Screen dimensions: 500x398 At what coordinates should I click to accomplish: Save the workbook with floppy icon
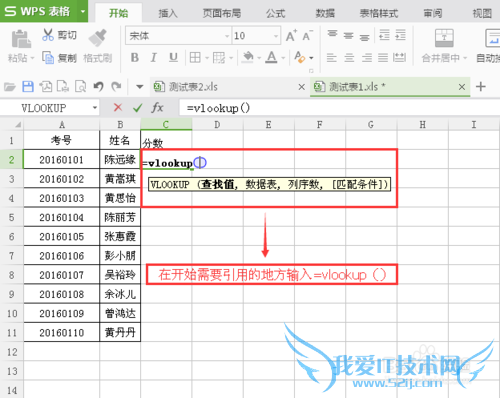28,87
